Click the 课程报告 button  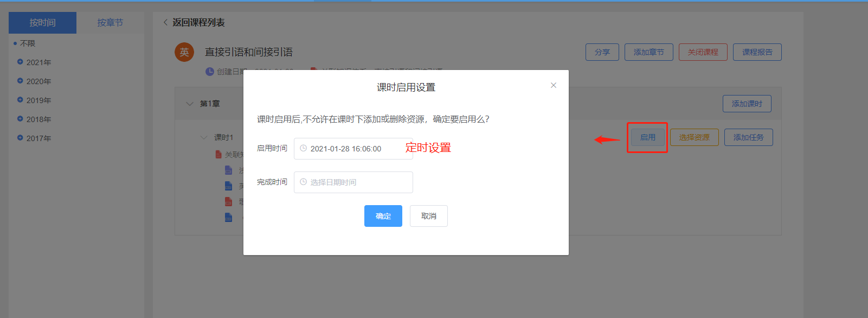(757, 52)
